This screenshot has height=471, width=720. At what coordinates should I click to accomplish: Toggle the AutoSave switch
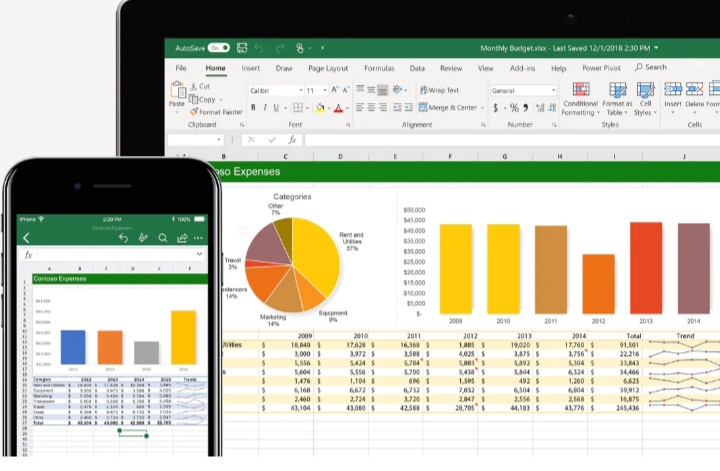tap(219, 48)
